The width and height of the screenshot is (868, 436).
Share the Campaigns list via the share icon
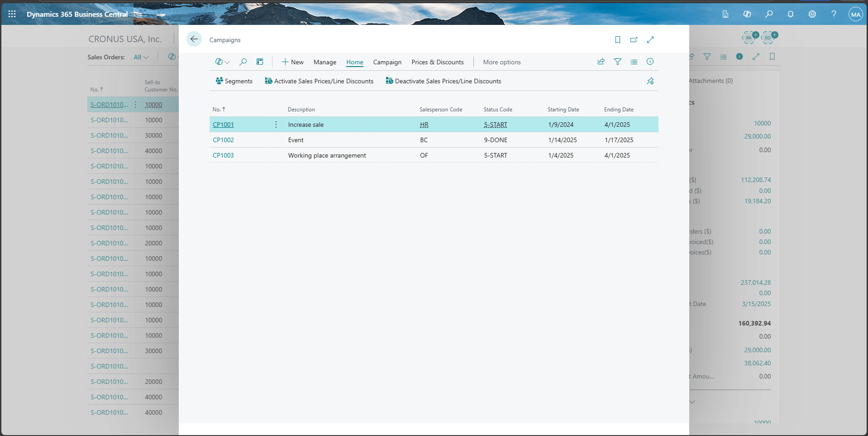600,62
